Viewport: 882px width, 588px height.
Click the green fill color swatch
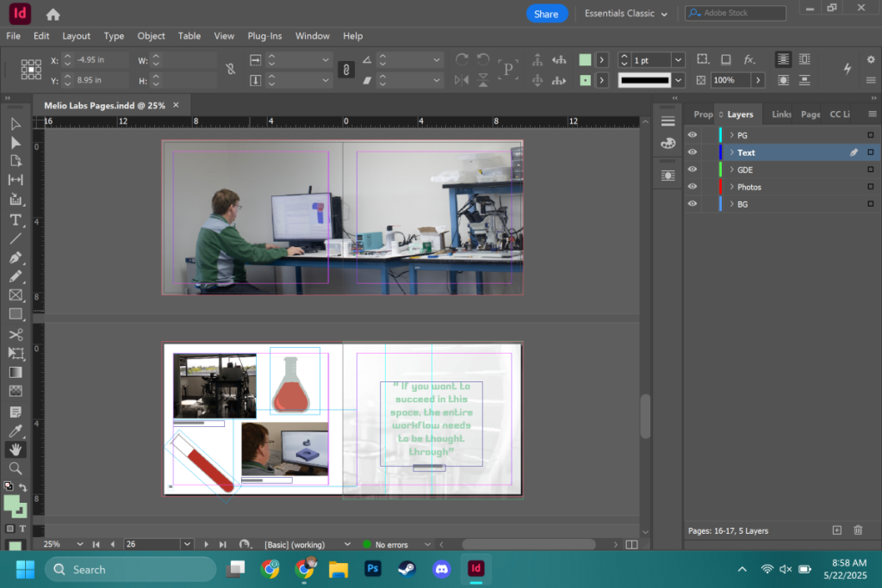[x=585, y=59]
